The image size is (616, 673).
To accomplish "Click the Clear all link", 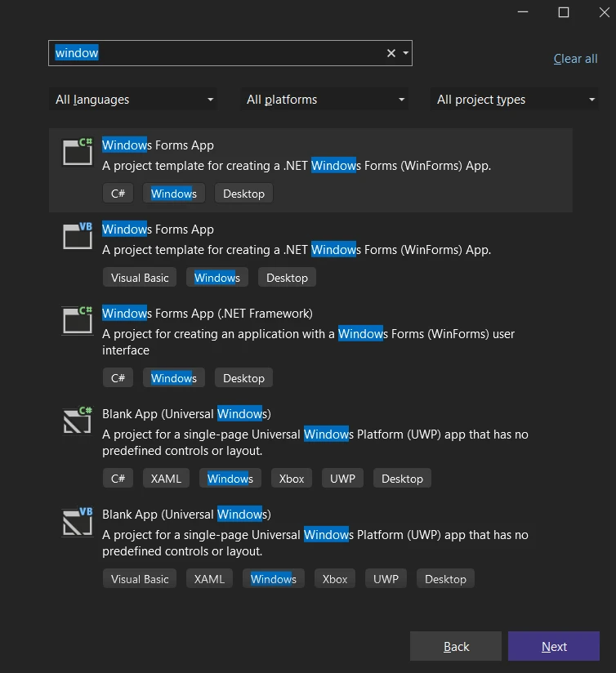I will point(575,59).
